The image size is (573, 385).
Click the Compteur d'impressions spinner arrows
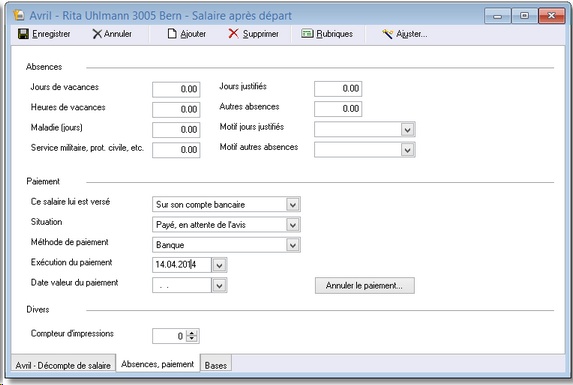(x=192, y=336)
